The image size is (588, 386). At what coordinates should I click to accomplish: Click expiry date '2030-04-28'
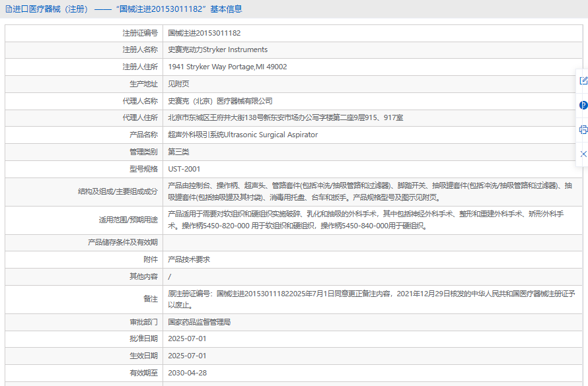pyautogui.click(x=187, y=373)
